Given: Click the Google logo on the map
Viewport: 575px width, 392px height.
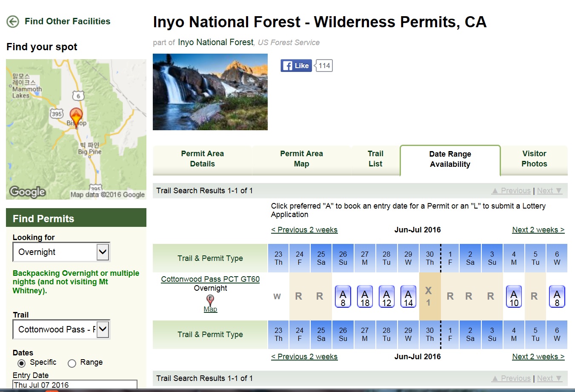Looking at the screenshot, I should point(28,192).
